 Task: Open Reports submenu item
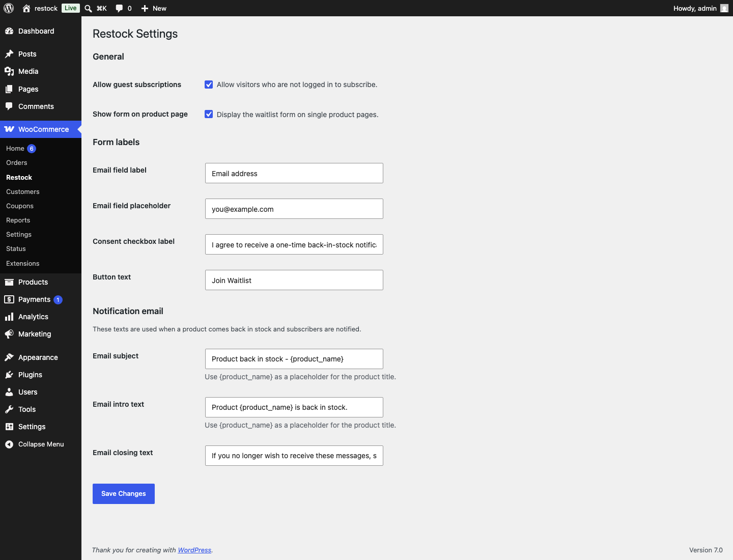[x=18, y=220]
